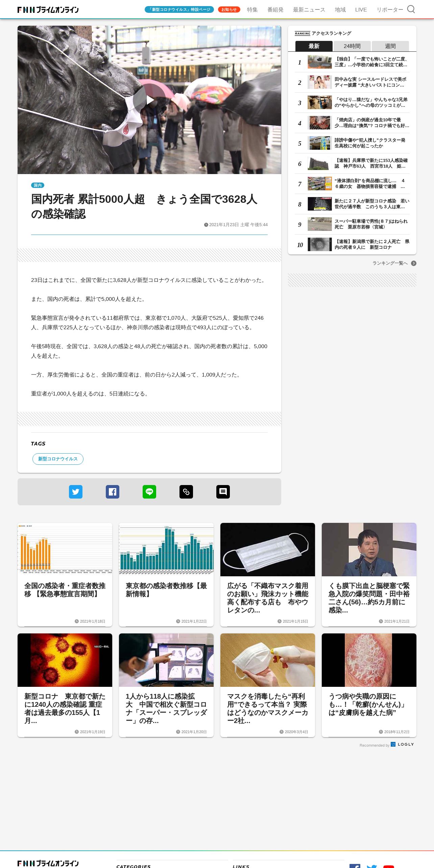Play the main article video

pyautogui.click(x=149, y=100)
